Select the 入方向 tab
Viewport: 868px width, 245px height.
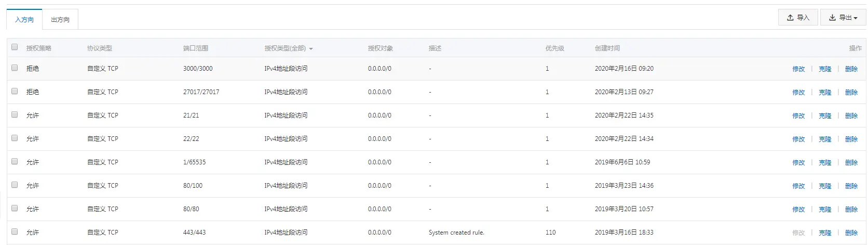click(24, 20)
